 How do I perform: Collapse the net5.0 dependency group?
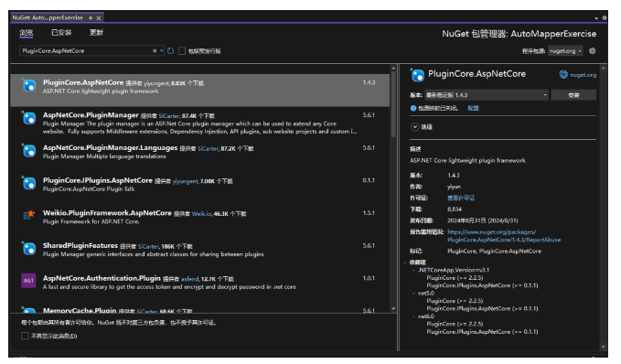tap(414, 294)
